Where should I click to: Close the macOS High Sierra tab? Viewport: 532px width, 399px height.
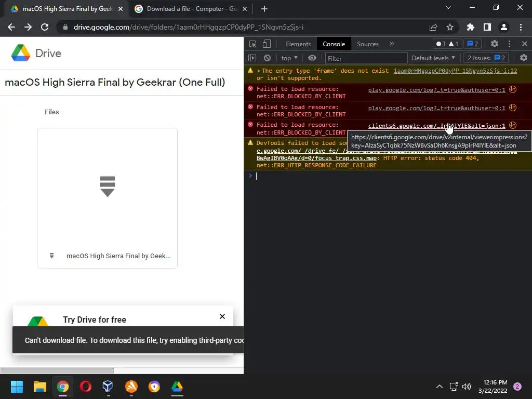(x=121, y=9)
